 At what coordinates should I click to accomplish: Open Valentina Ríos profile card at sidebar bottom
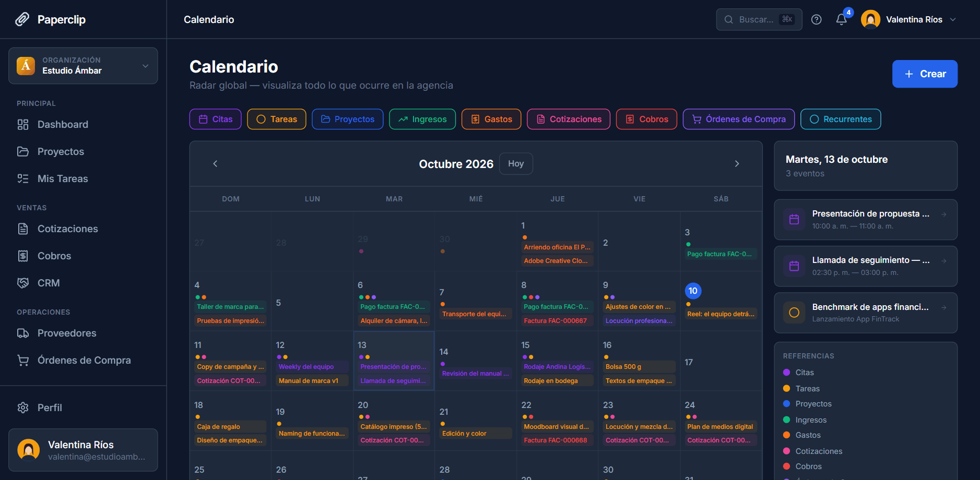point(83,450)
